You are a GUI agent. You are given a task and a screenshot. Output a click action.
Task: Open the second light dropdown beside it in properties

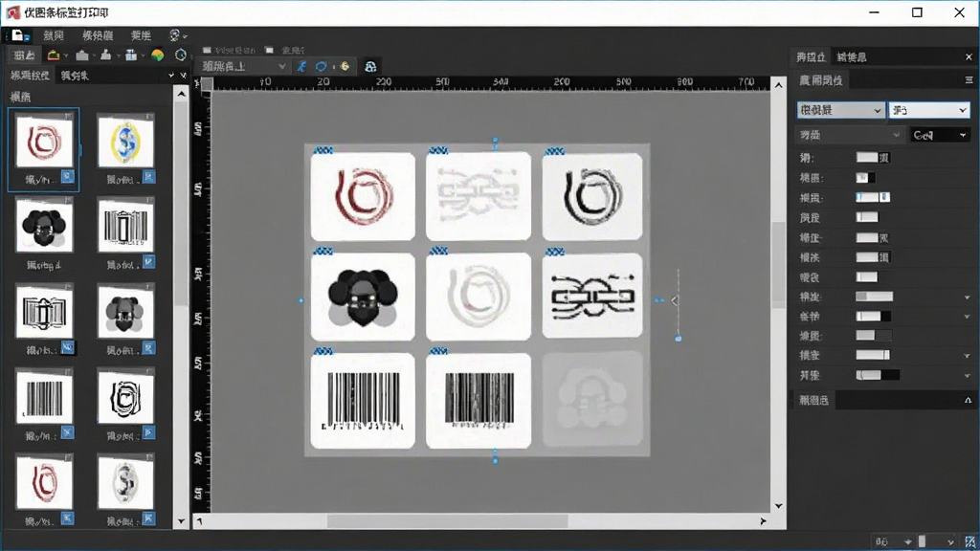pos(929,110)
